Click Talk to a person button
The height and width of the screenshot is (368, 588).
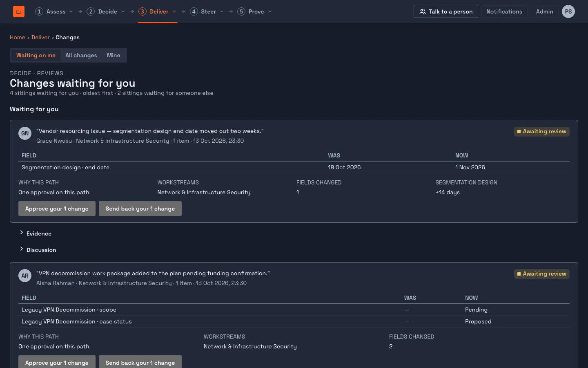tap(446, 11)
